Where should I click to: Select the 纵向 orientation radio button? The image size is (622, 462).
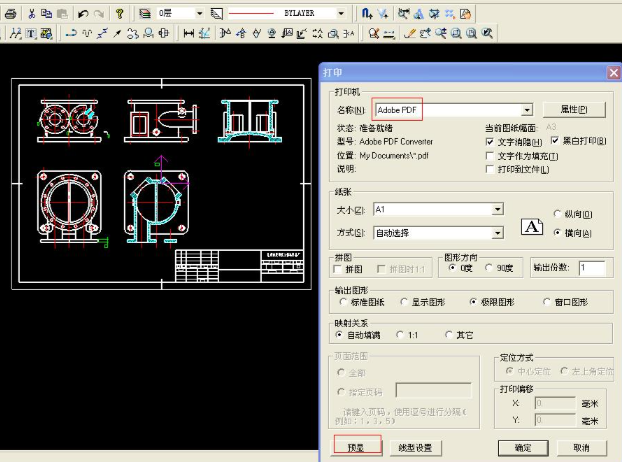557,214
